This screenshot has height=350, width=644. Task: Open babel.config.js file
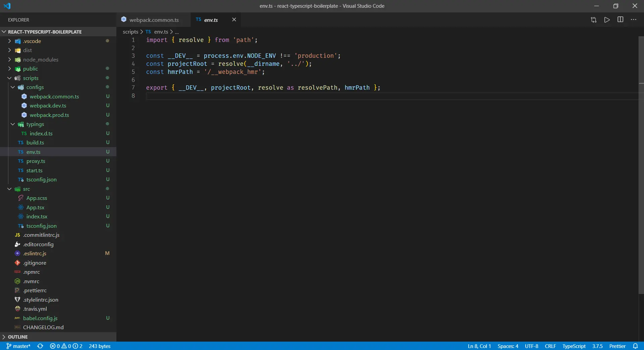tap(58, 318)
